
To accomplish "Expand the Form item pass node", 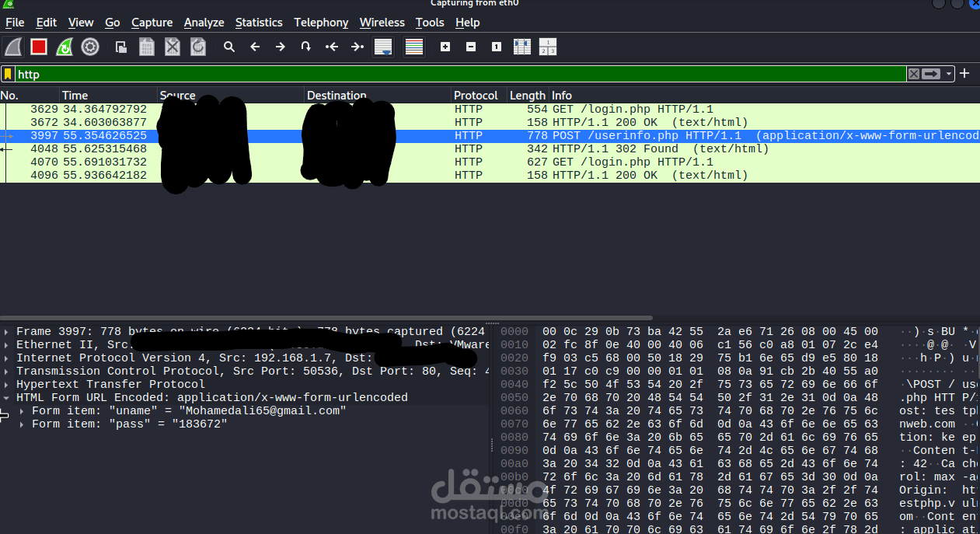I will pyautogui.click(x=23, y=424).
